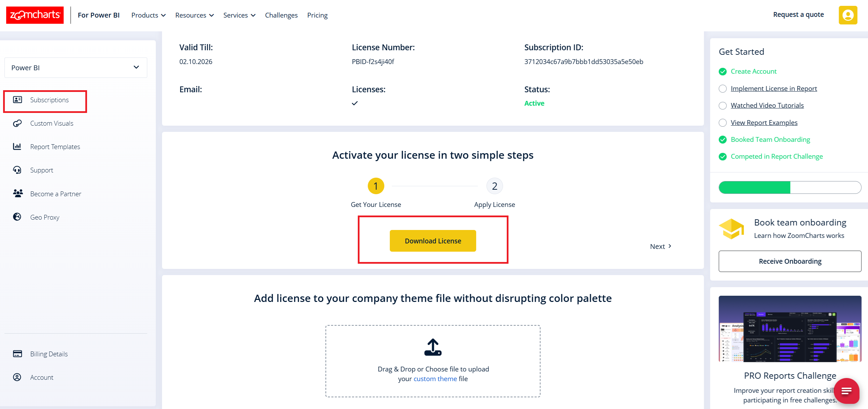The image size is (868, 409).
Task: Click the Get Started progress bar
Action: pyautogui.click(x=790, y=187)
